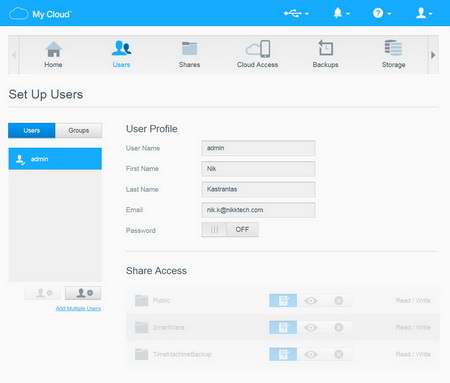Click the User Profile heading

152,129
